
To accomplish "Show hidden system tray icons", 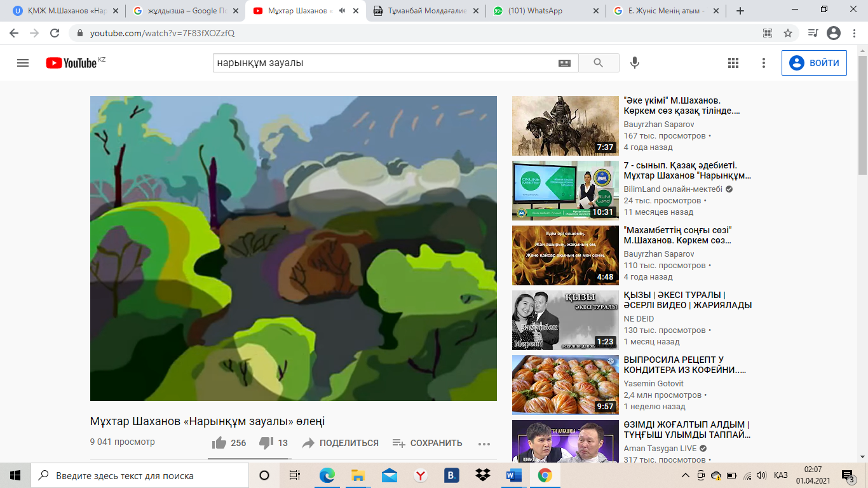I will click(686, 475).
